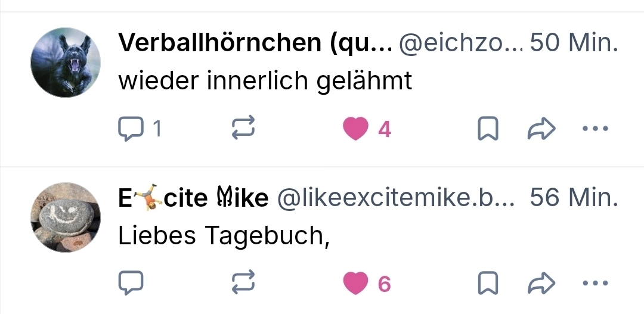This screenshot has width=644, height=314.
Task: Repost the Excite Mike post
Action: click(243, 284)
